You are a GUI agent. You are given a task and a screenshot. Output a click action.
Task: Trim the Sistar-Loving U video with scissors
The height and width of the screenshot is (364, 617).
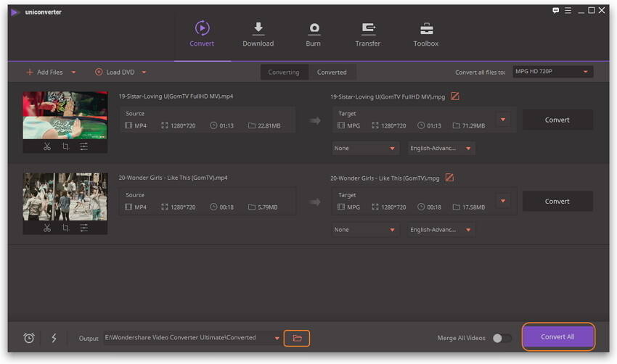pos(47,146)
